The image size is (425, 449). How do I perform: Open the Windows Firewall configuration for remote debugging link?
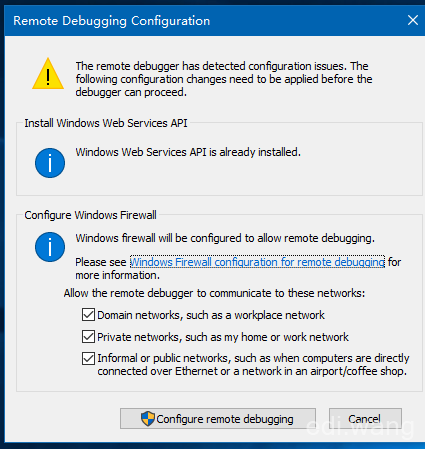pos(257,262)
